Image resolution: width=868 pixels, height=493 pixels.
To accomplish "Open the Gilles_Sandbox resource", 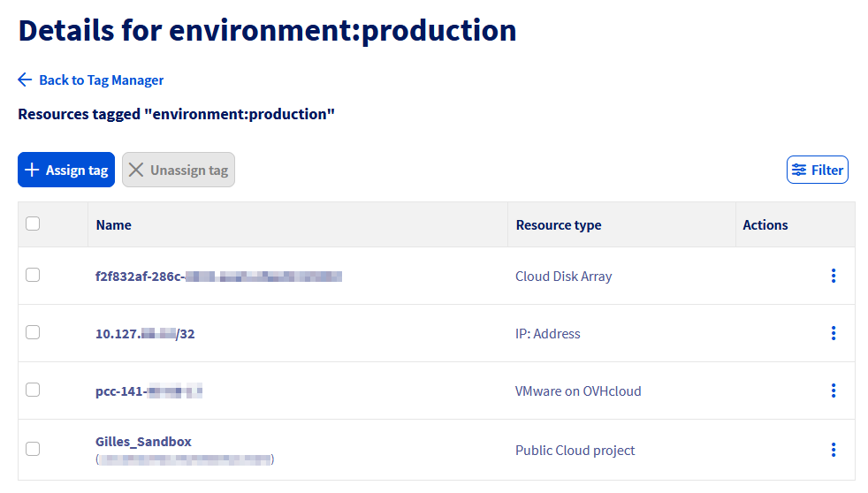I will 143,442.
